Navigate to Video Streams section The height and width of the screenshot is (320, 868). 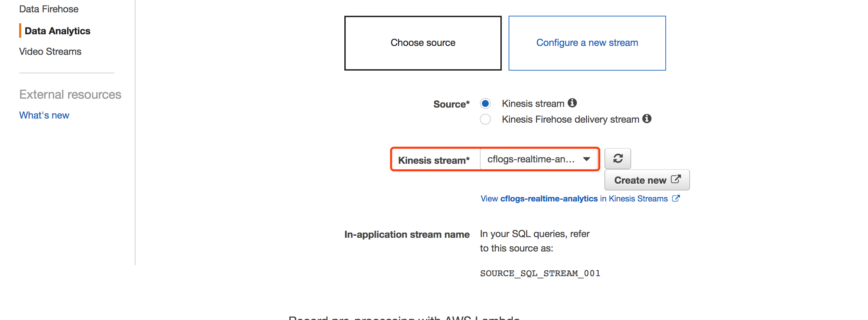click(50, 52)
